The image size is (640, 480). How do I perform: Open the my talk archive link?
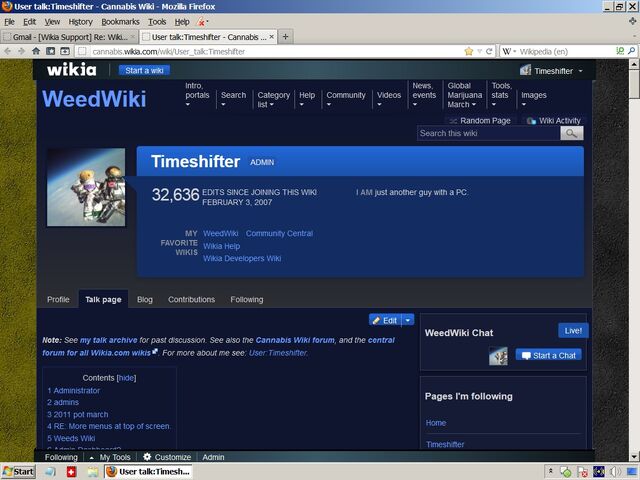tap(109, 340)
